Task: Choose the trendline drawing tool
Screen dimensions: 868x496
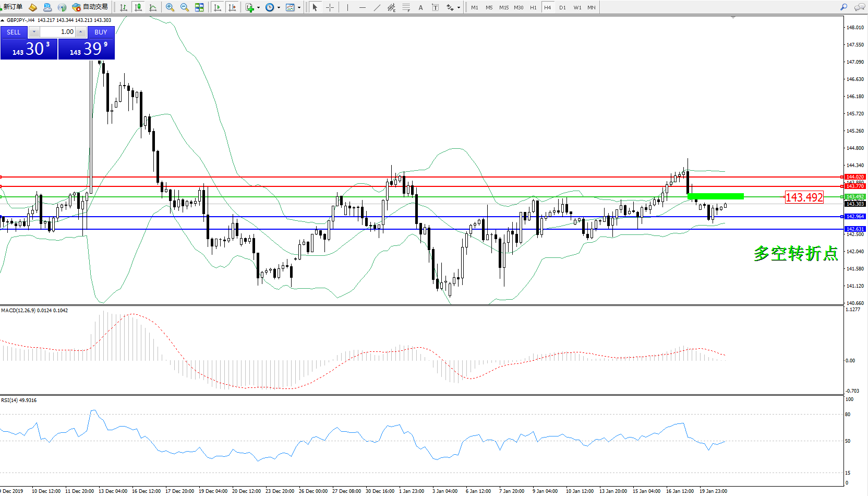Action: (x=377, y=7)
